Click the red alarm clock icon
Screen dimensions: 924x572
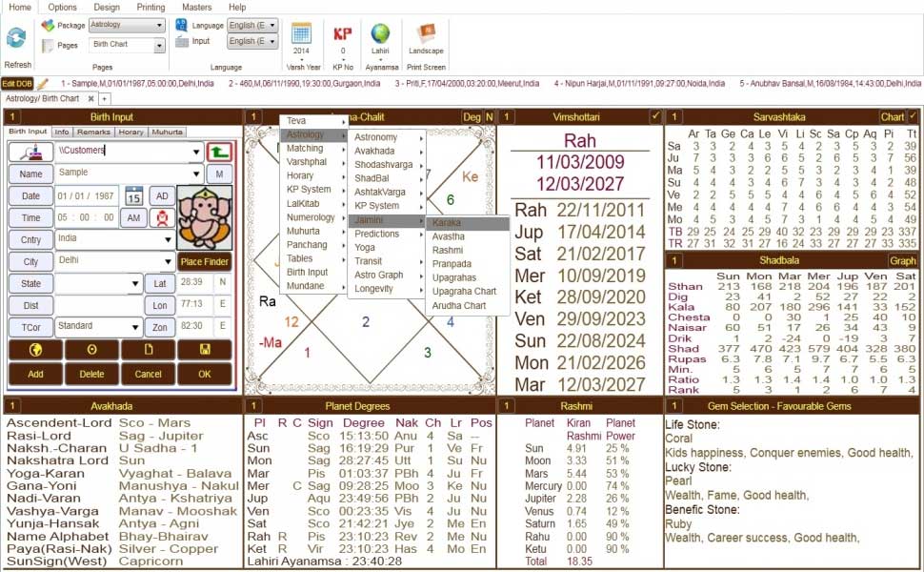pyautogui.click(x=162, y=218)
